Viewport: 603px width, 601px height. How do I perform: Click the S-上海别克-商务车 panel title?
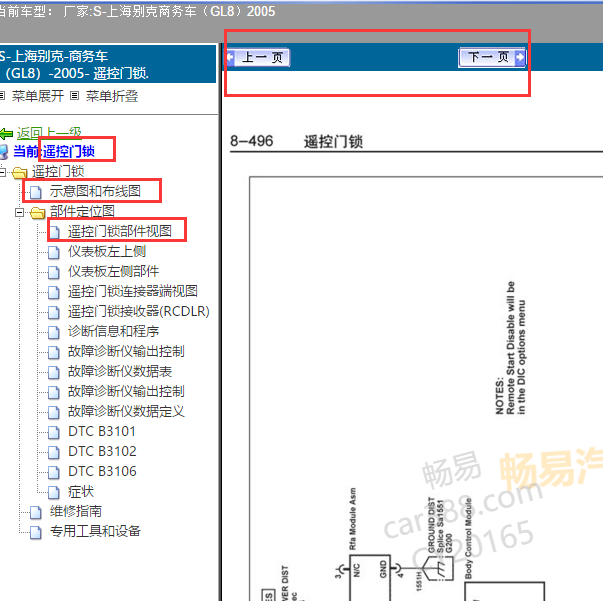[x=75, y=65]
